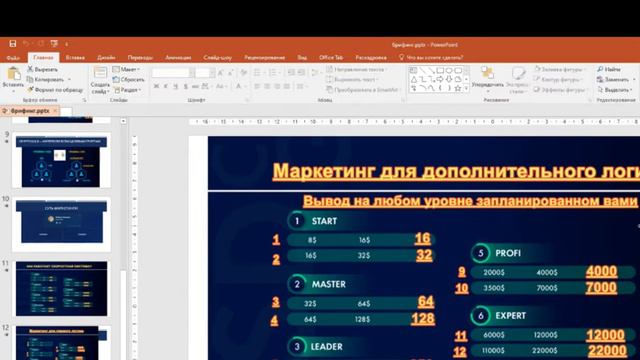
Task: Cut selection with Вырезать
Action: [x=42, y=69]
